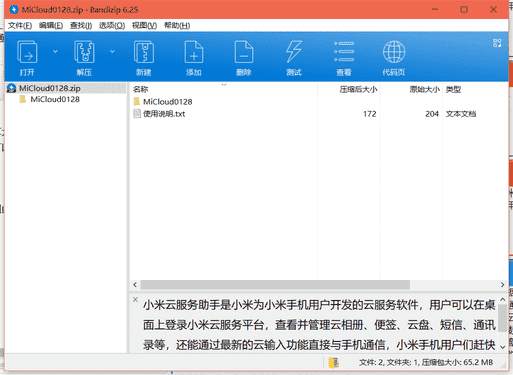Close the archive comment panel
Screen dimensions: 513x375
[x=135, y=299]
